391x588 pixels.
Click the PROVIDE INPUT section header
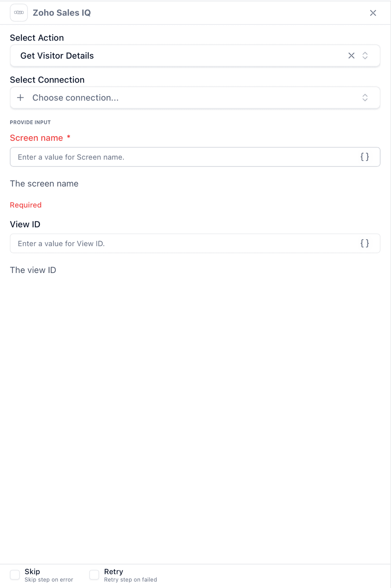click(30, 122)
